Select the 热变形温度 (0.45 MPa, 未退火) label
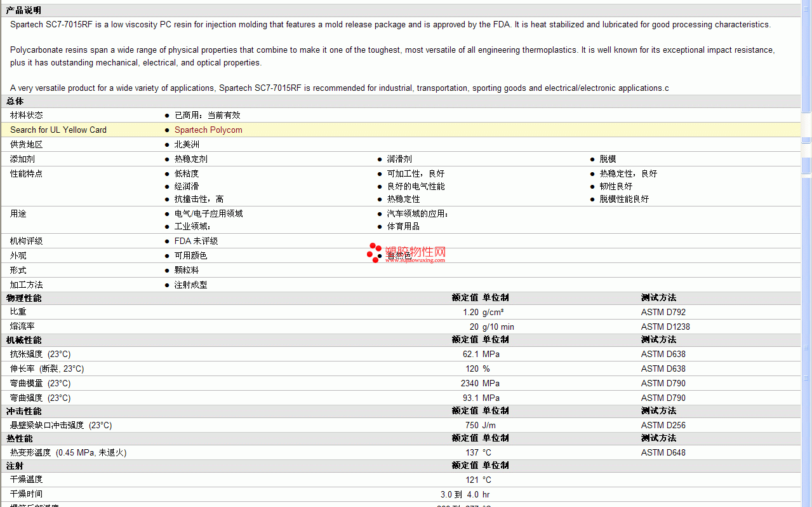This screenshot has width=812, height=507. pos(69,452)
